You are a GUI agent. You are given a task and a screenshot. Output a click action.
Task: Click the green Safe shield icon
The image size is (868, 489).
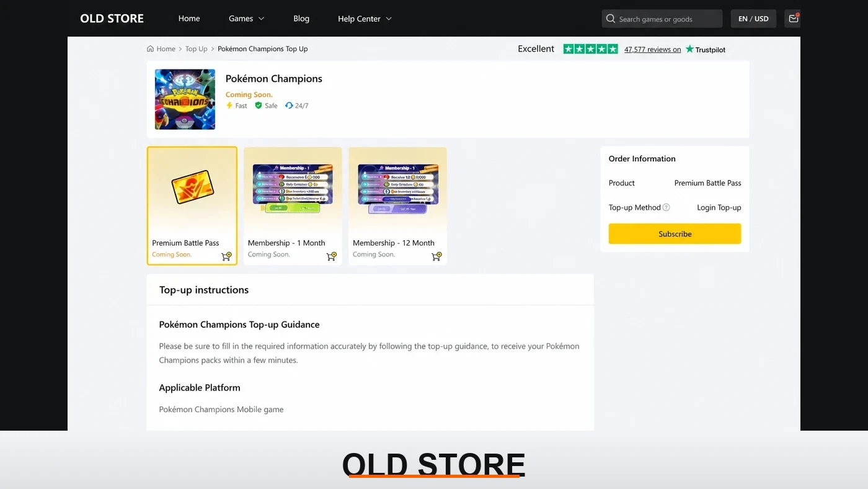click(x=259, y=105)
